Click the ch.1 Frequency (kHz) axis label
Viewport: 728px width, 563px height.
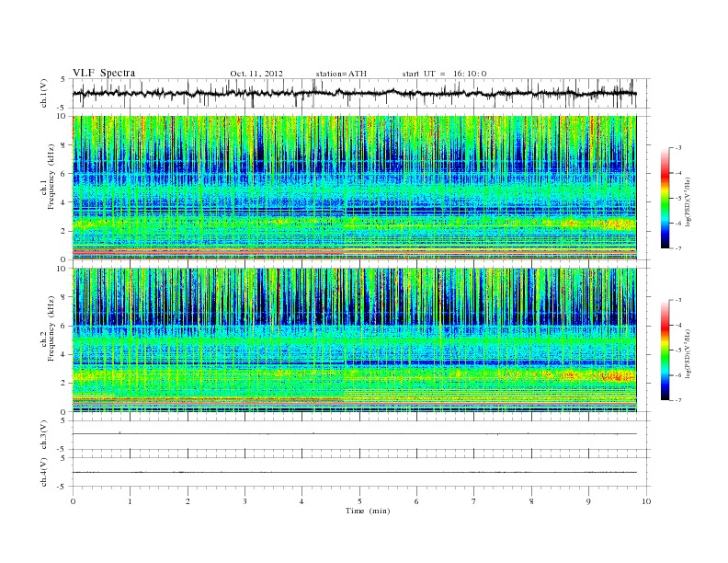48,188
